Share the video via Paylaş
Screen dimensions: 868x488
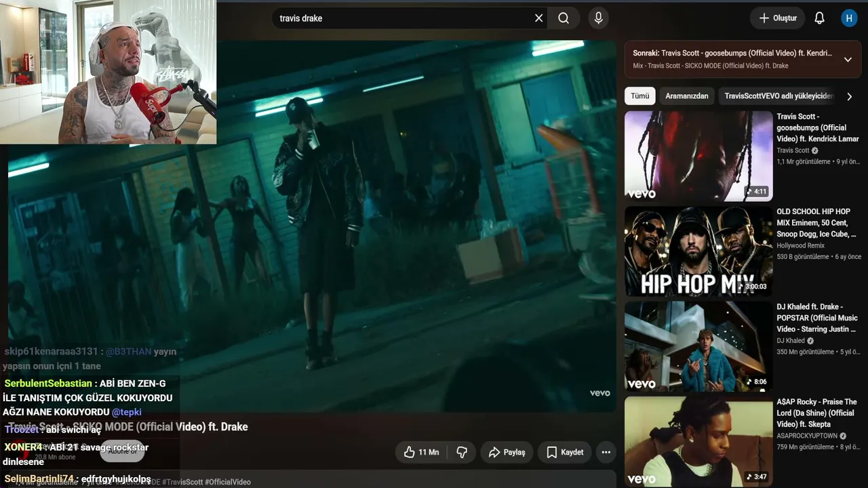507,452
